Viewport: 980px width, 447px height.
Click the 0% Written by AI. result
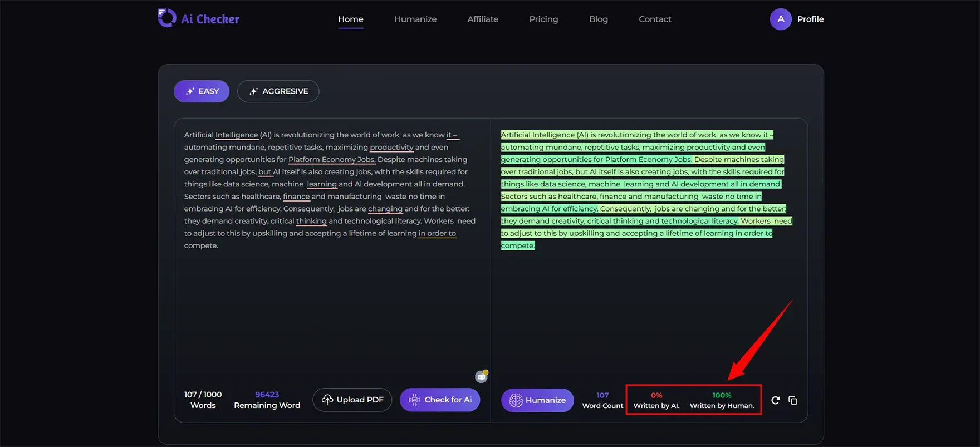tap(656, 400)
